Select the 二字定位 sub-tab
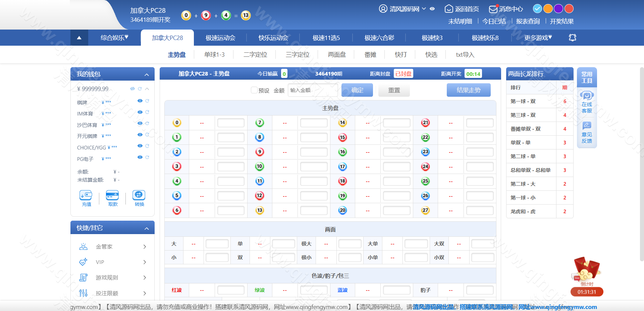Screen dimensions: 644x311 255,54
